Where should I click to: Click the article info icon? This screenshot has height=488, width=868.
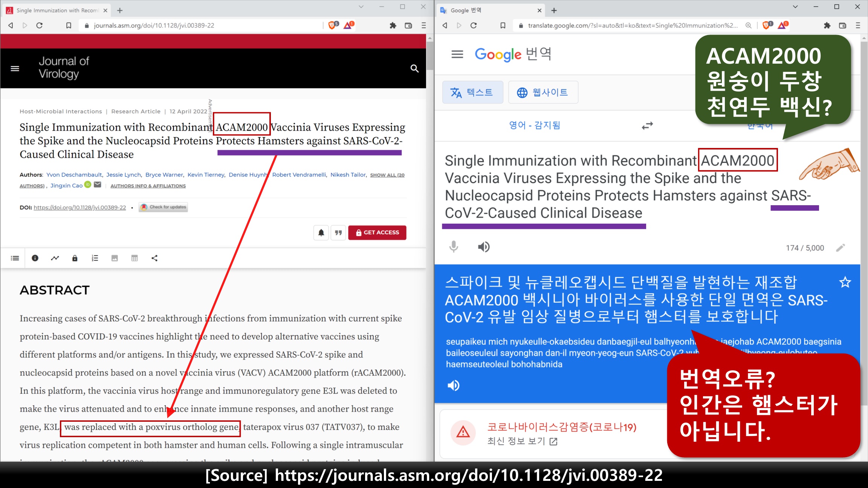point(35,258)
